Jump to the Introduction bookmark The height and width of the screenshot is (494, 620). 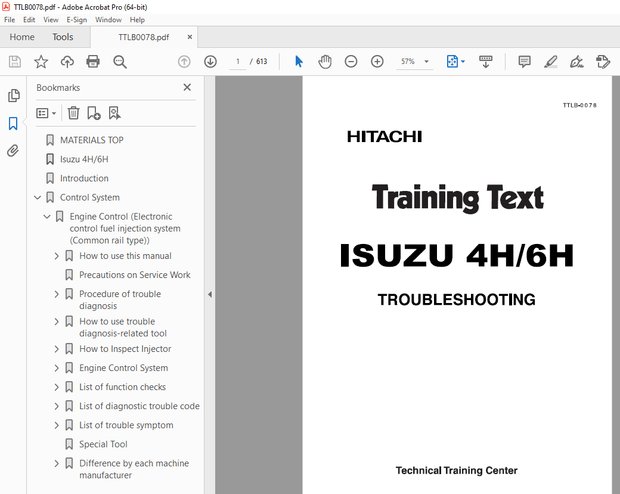tap(84, 178)
